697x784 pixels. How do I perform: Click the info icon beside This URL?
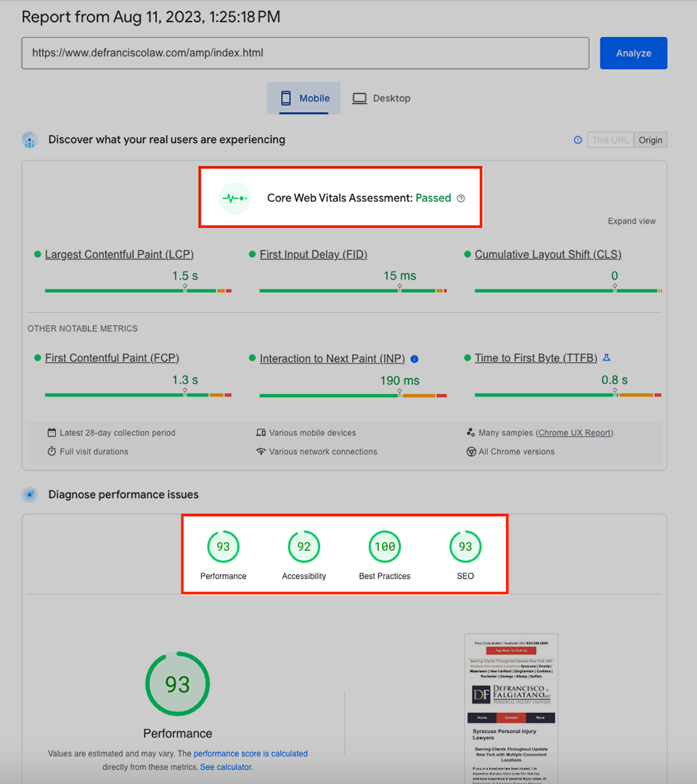(578, 140)
